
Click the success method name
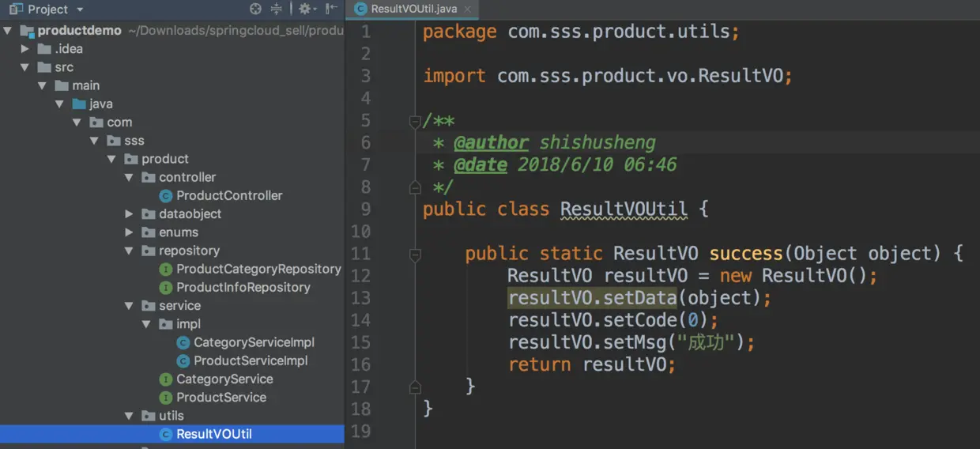click(746, 254)
